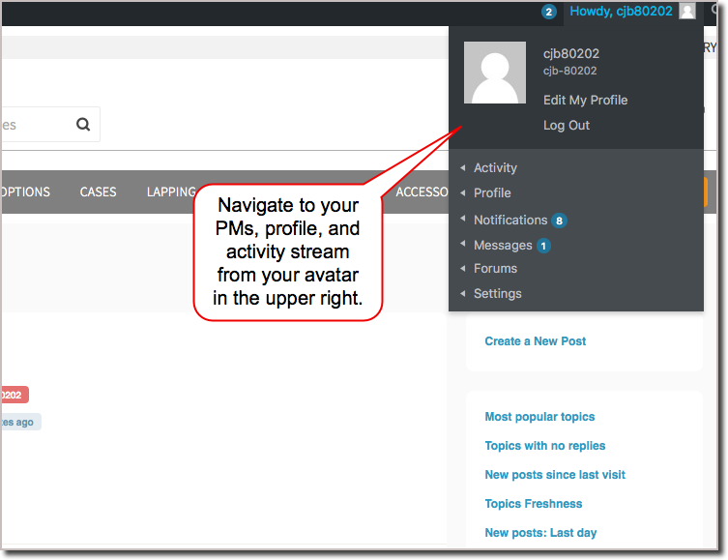Open the LAPPING navigation tab
Image resolution: width=728 pixels, height=560 pixels.
171,192
